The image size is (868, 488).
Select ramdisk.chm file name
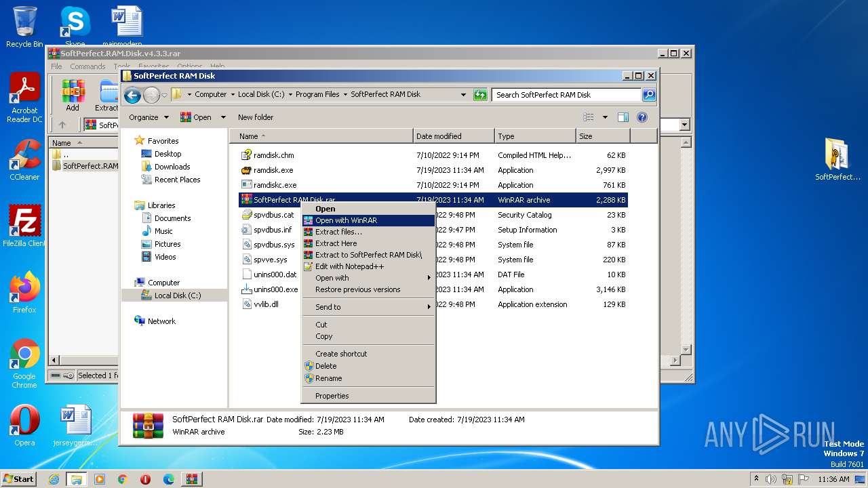coord(274,155)
